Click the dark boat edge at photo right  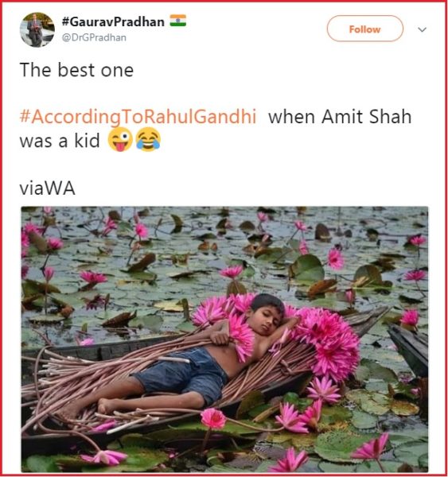pyautogui.click(x=408, y=350)
